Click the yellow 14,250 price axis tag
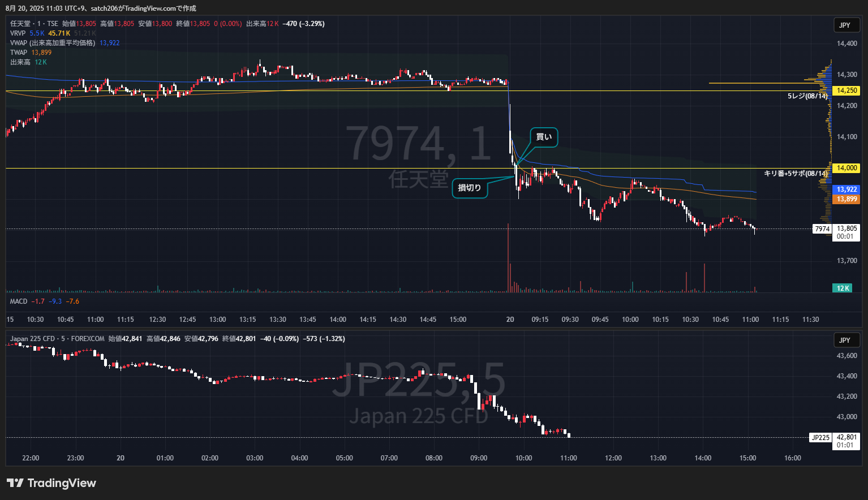Screen dimensions: 868x500 pos(847,90)
